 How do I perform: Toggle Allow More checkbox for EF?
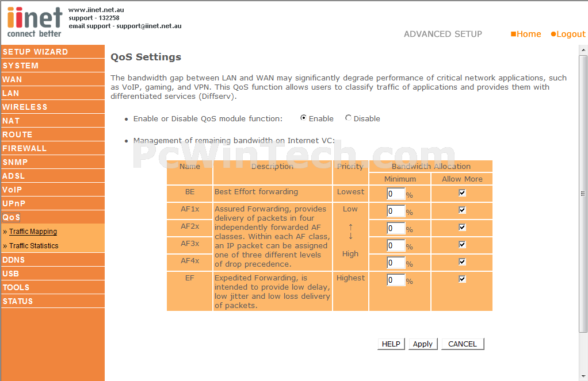pyautogui.click(x=462, y=279)
